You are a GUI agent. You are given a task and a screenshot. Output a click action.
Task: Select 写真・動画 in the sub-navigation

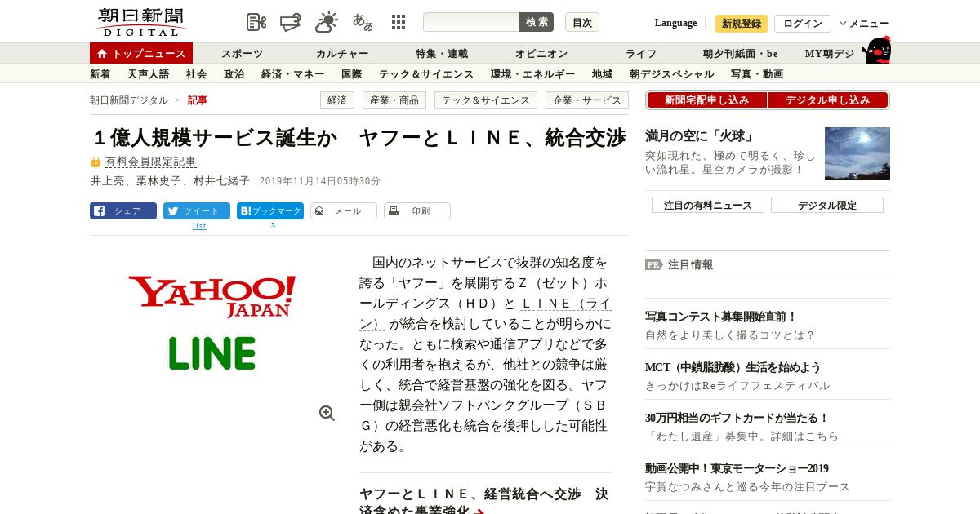tap(757, 74)
